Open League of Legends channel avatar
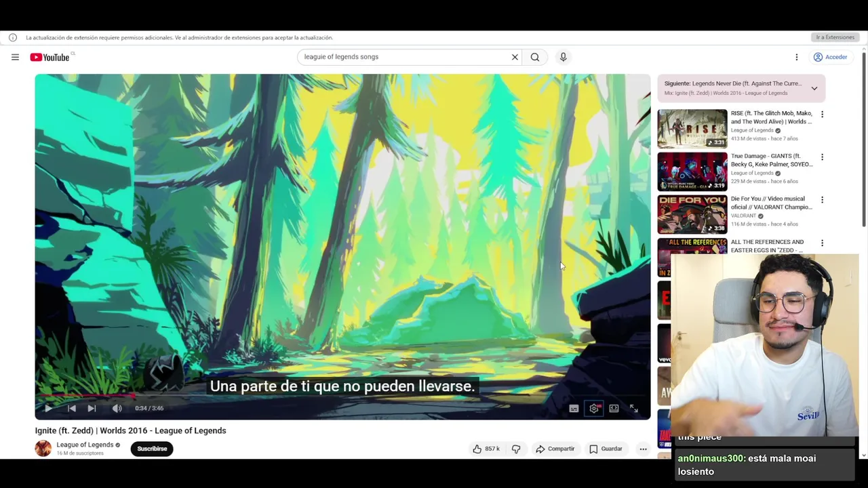Screen dimensions: 868x488 coord(43,449)
